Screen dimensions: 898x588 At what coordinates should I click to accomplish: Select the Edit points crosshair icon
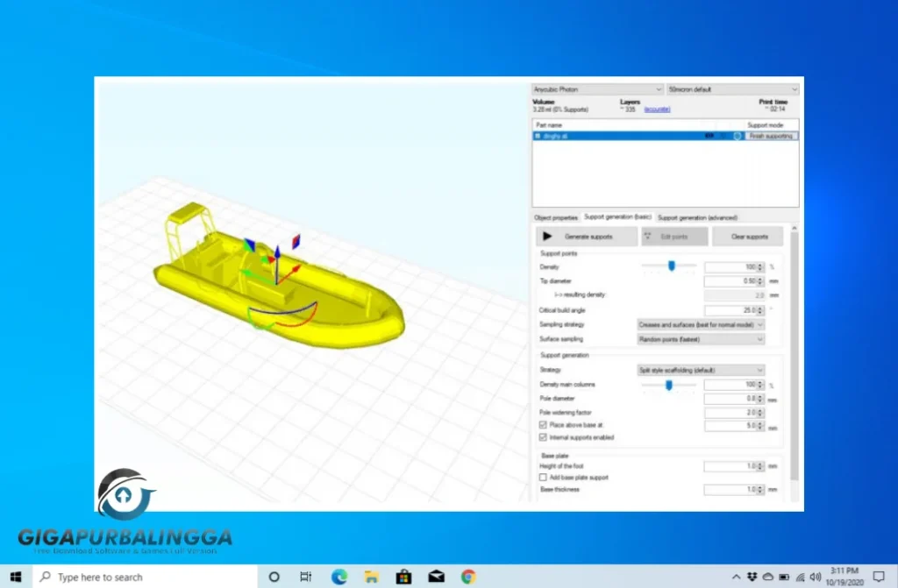point(648,236)
